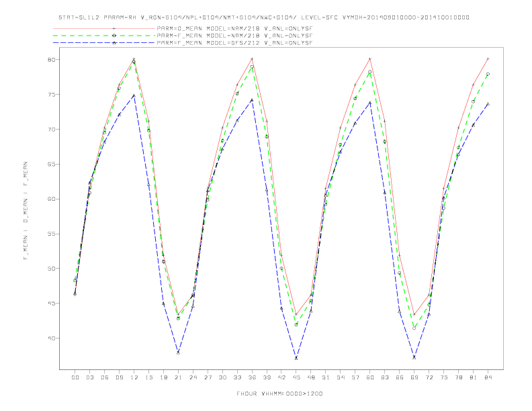The image size is (532, 411).
Task: Select legend entry PARM=F_MEAN MODEL=NAM/218
Action: [234, 36]
